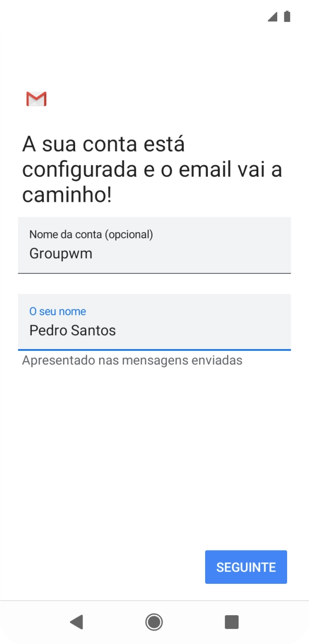This screenshot has height=644, width=309.
Task: Tap 'Apresentado nas mensagens enviadas' helper text
Action: point(132,360)
